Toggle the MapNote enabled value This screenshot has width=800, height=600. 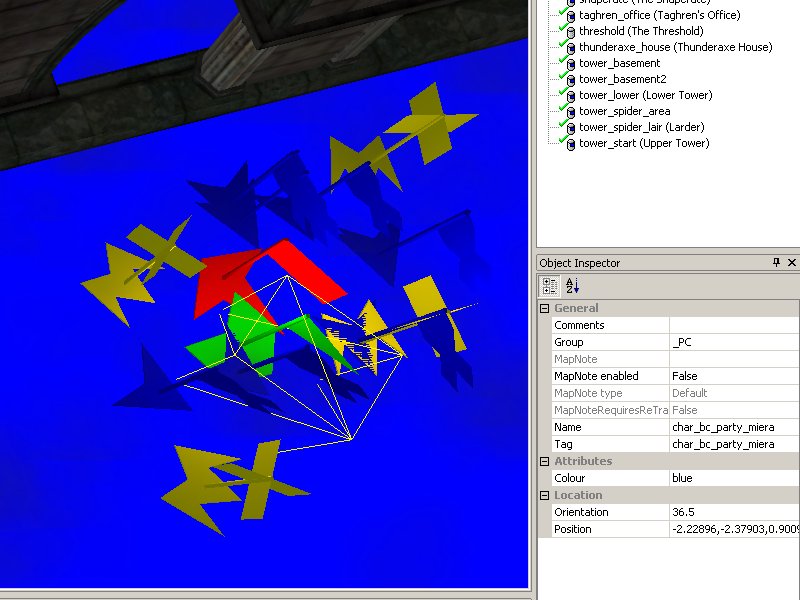tap(733, 376)
